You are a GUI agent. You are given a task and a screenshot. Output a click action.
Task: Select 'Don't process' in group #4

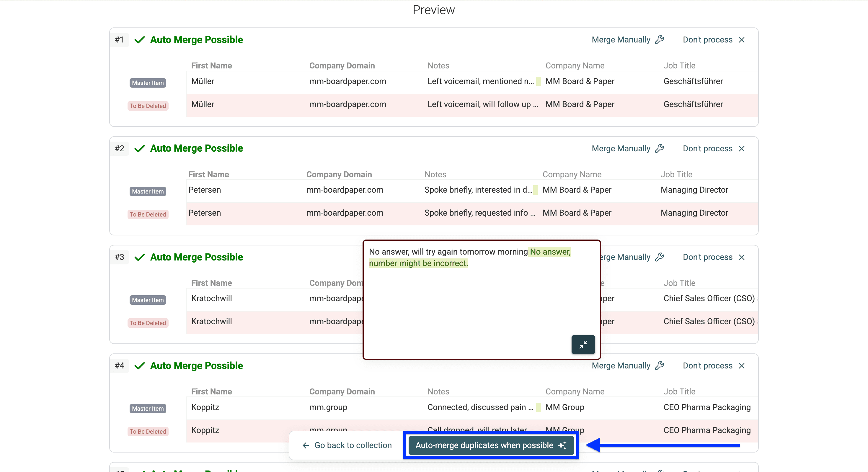(x=707, y=366)
